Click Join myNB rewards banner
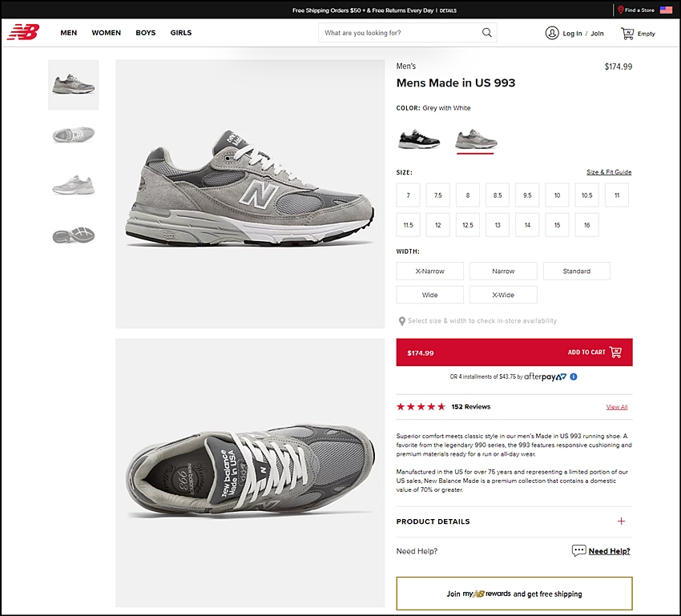The height and width of the screenshot is (616, 681). click(x=514, y=594)
